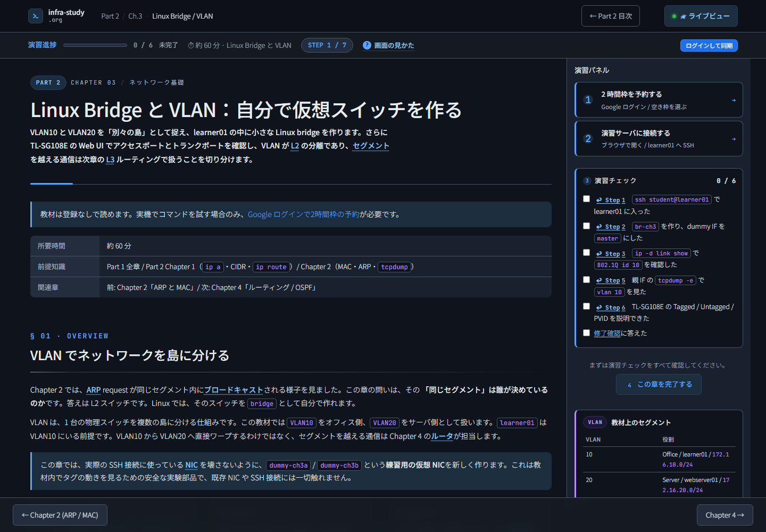Viewport: 766px width, 532px height.
Task: Click the セグメント glossary term
Action: pos(371,146)
